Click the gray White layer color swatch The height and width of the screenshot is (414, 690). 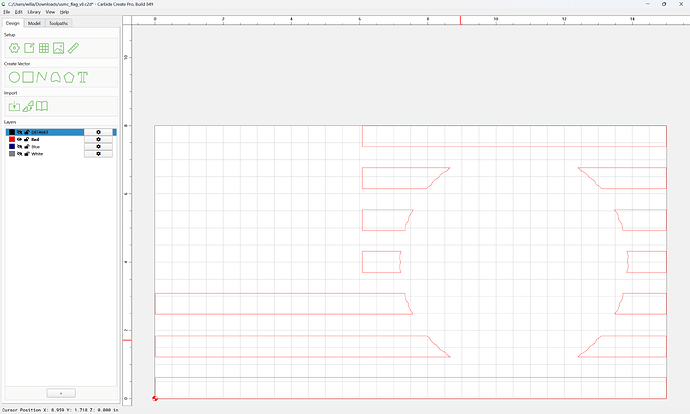12,154
